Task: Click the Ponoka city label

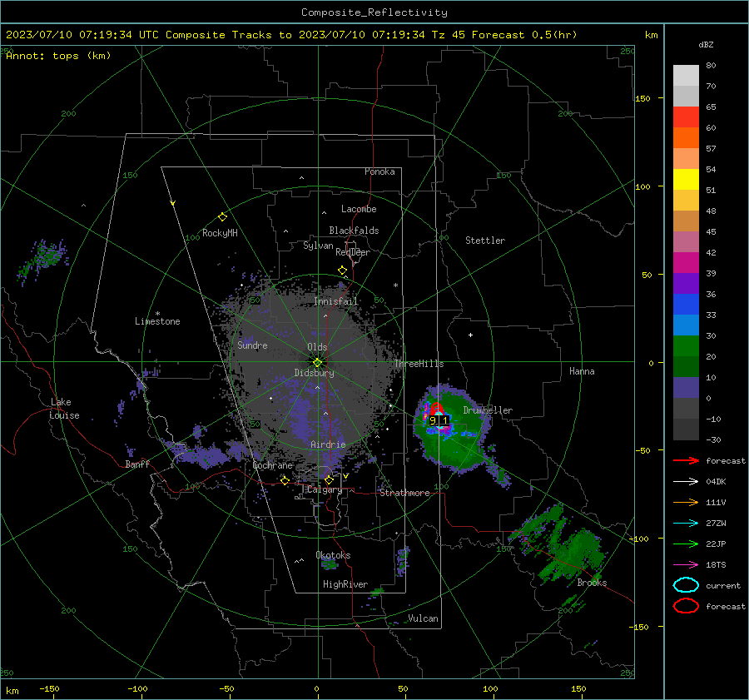Action: pos(379,171)
